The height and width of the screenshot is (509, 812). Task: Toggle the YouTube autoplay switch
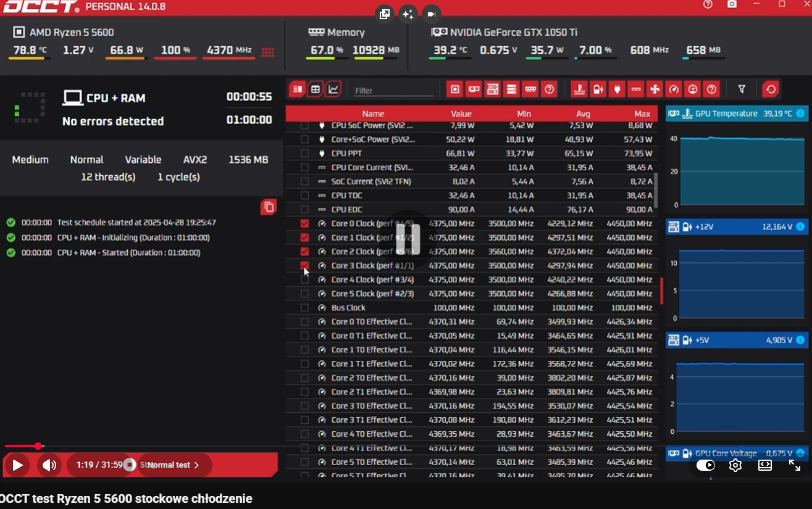tap(705, 465)
